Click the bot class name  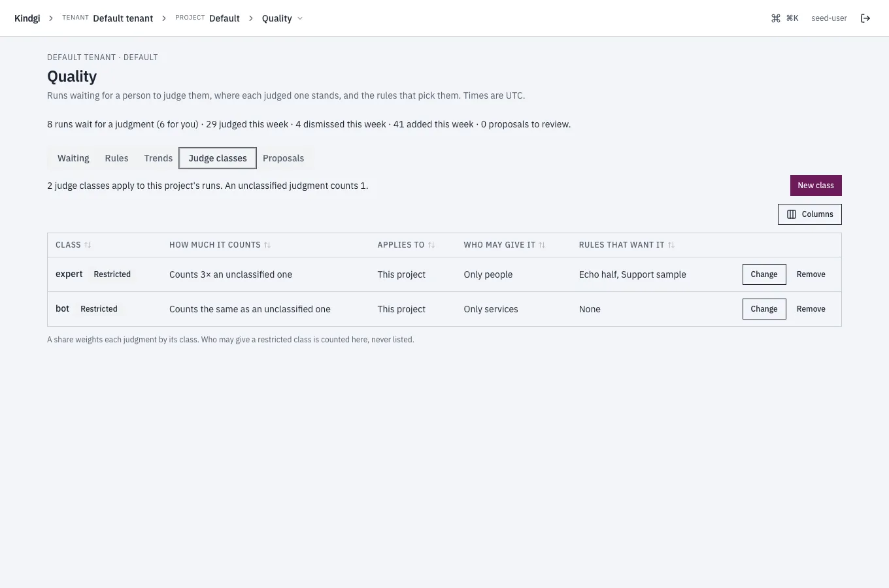click(62, 309)
